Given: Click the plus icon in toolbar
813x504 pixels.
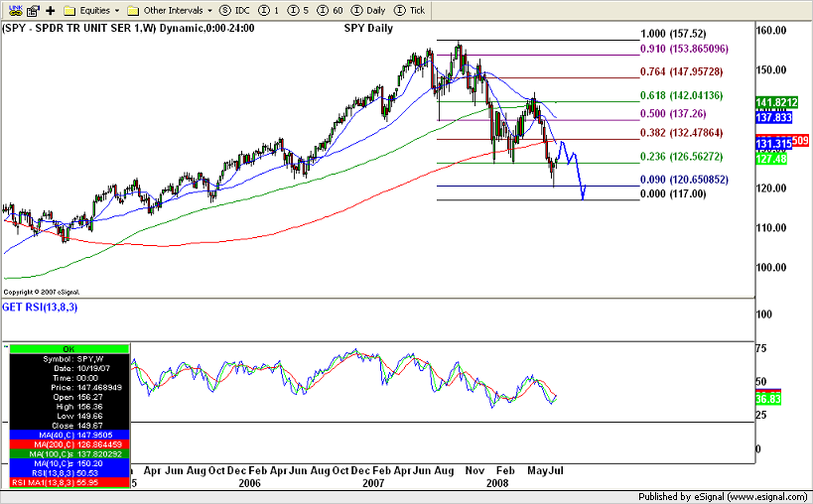Looking at the screenshot, I should click(50, 10).
